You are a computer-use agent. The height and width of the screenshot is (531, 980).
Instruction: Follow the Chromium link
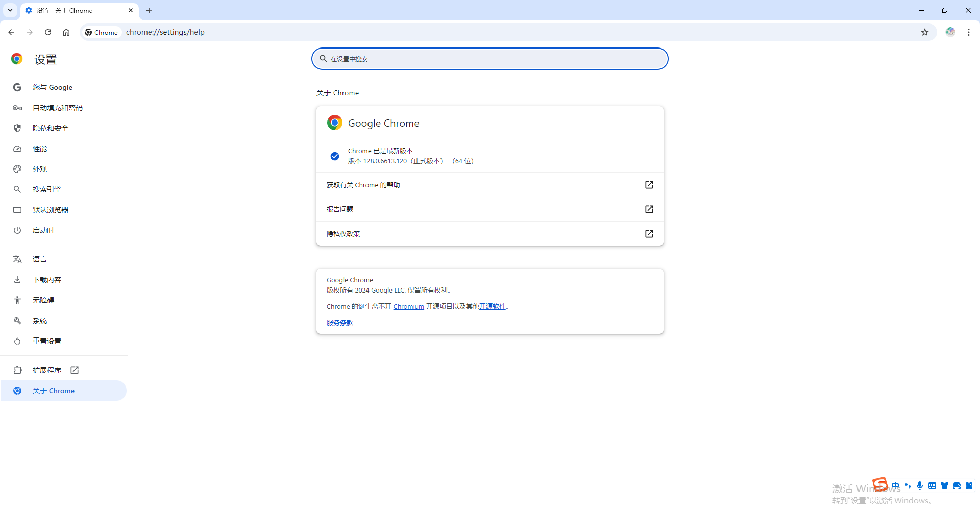408,306
